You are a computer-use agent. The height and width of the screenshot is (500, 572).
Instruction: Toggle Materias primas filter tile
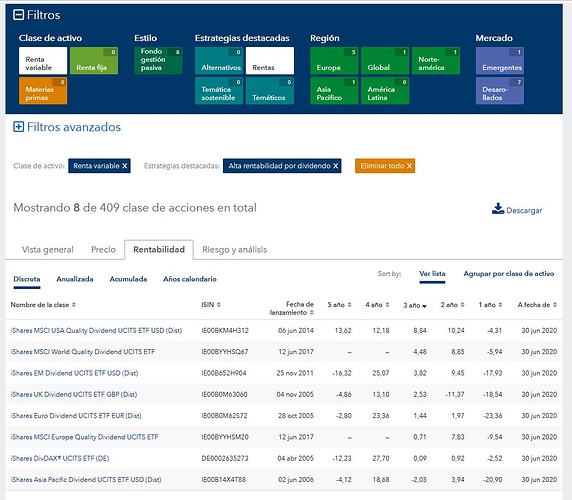pos(43,91)
